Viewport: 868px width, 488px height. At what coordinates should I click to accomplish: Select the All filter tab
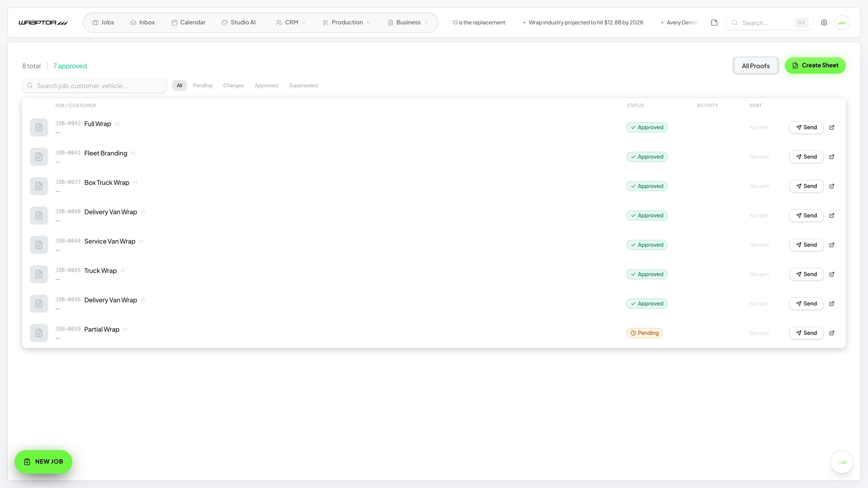point(179,86)
